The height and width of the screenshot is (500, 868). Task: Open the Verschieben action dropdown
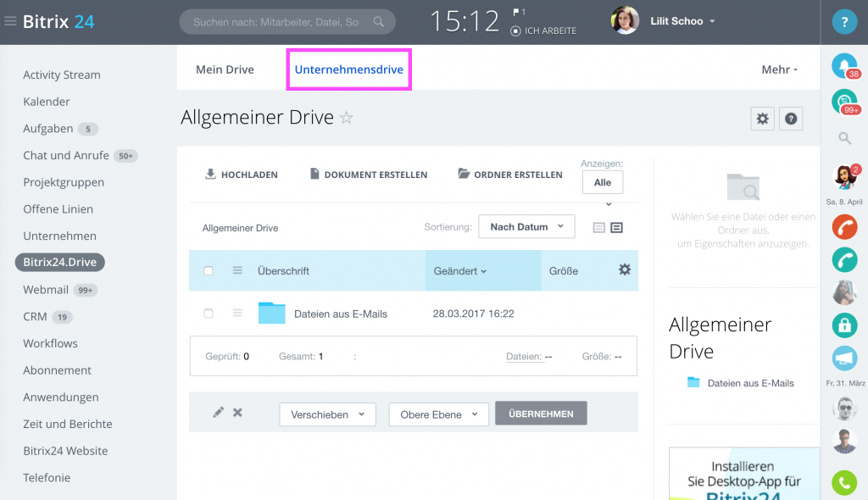tap(328, 414)
